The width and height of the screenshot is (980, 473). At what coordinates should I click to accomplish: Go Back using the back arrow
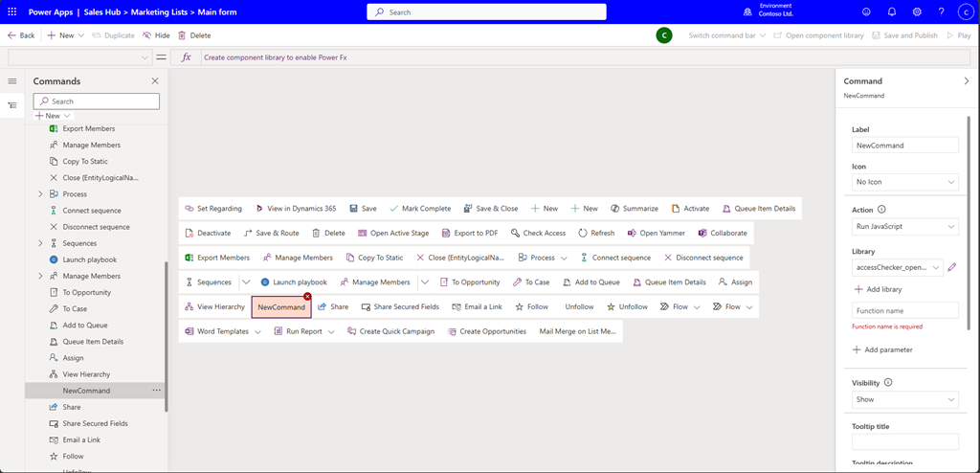(x=21, y=35)
